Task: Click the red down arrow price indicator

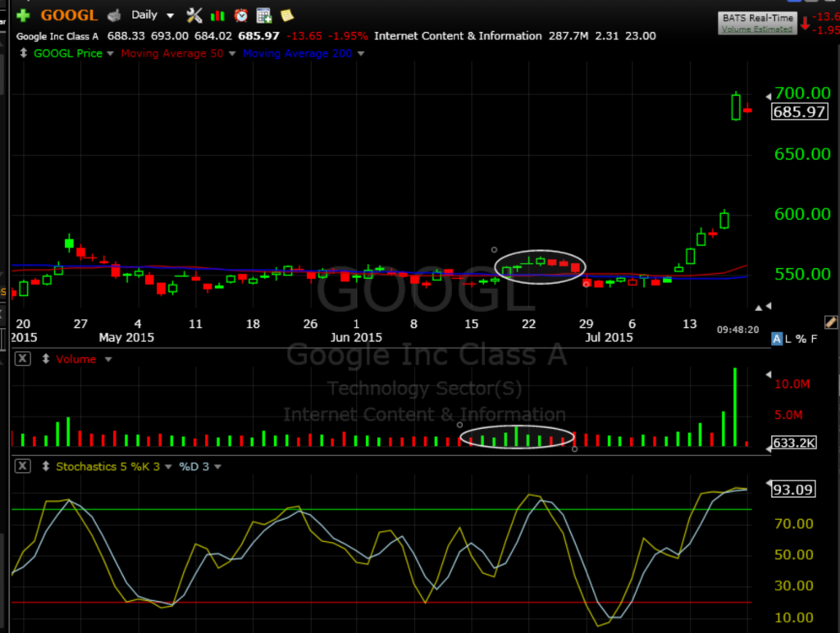Action: (804, 24)
